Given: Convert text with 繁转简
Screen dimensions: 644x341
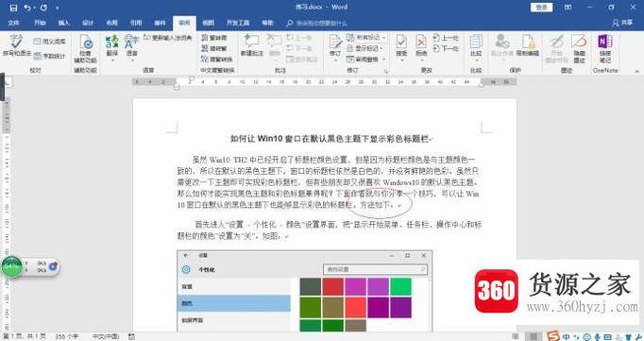Looking at the screenshot, I should click(x=214, y=38).
